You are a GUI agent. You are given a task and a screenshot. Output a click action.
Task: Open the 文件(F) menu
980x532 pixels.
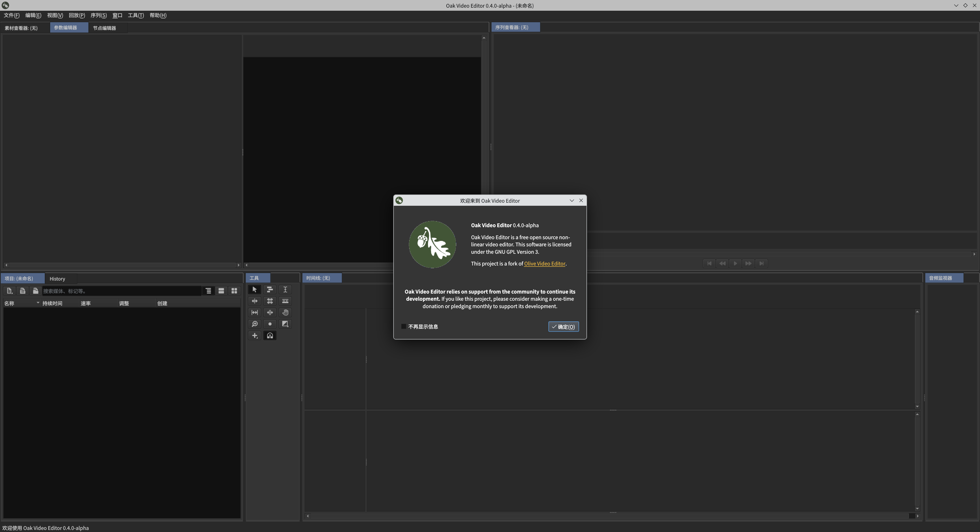11,15
